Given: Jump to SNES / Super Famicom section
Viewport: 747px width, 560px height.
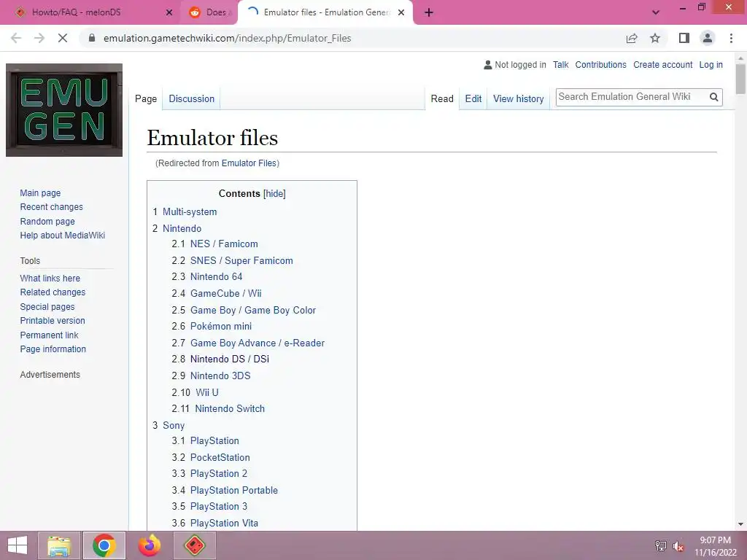Looking at the screenshot, I should click(241, 260).
